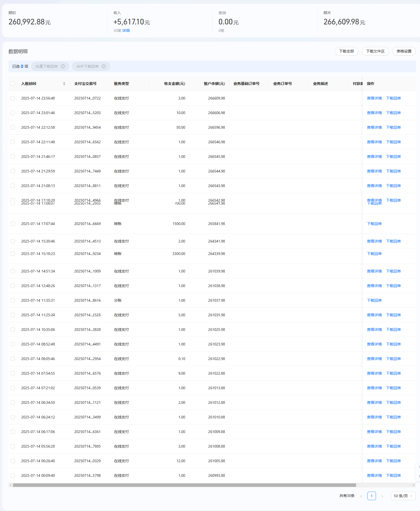420x511 pixels.
Task: Check the row dated 2025-07-14 15:18:23
Action: (x=13, y=254)
